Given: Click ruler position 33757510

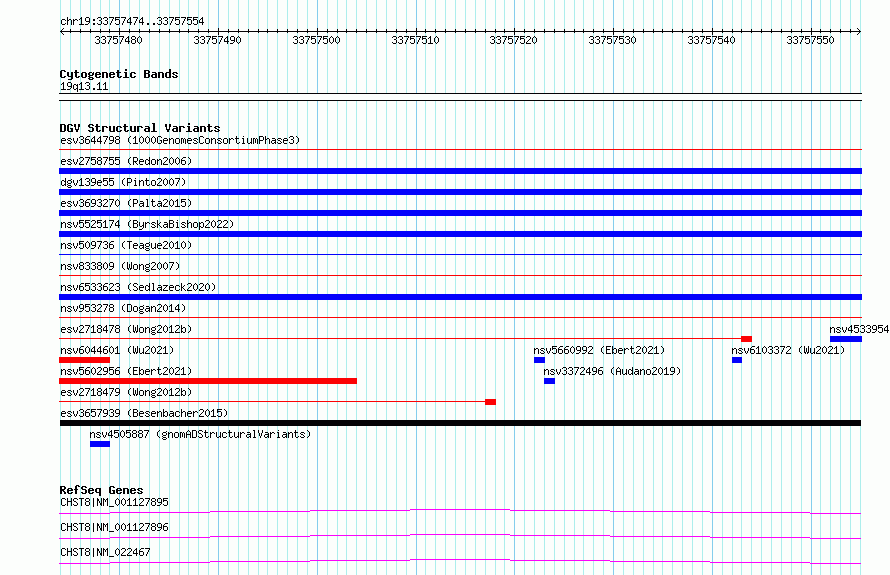Looking at the screenshot, I should coord(415,40).
